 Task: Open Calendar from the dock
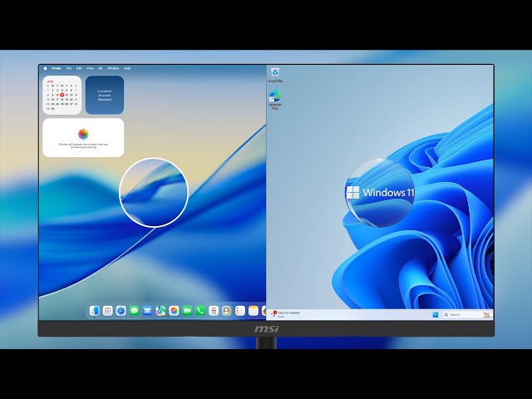pos(214,310)
